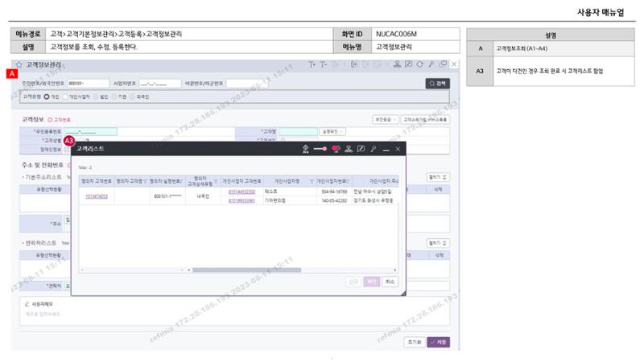Focus the 여권번호 search field
The height and width of the screenshot is (362, 644).
coord(247,84)
